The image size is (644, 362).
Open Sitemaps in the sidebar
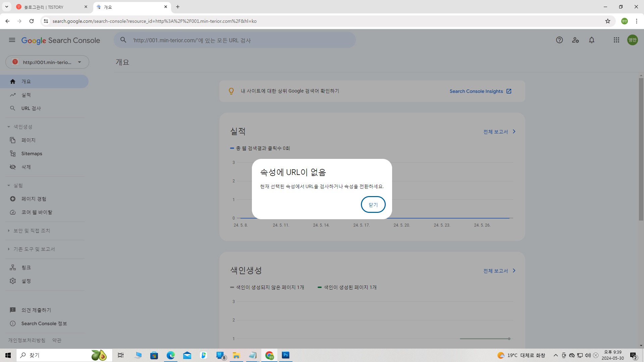coord(32,154)
